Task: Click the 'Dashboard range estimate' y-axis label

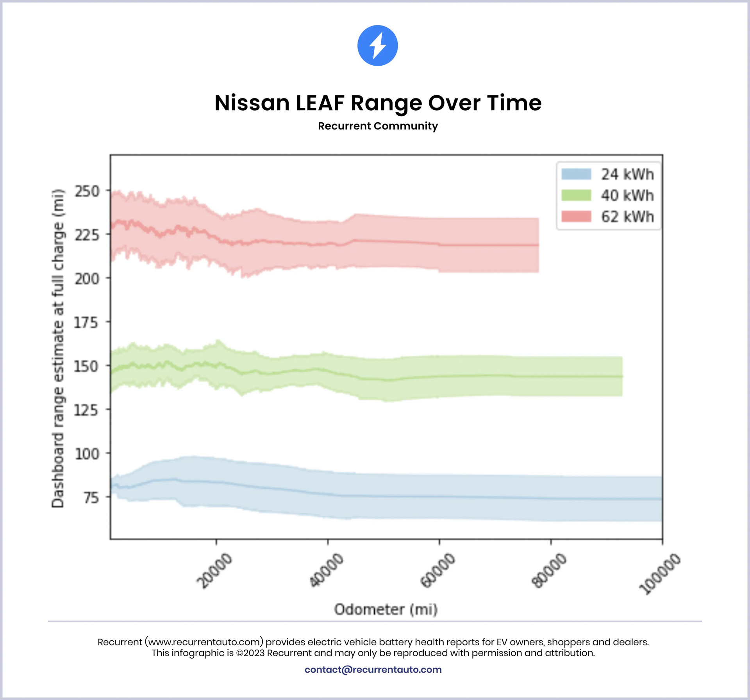Action: [58, 348]
